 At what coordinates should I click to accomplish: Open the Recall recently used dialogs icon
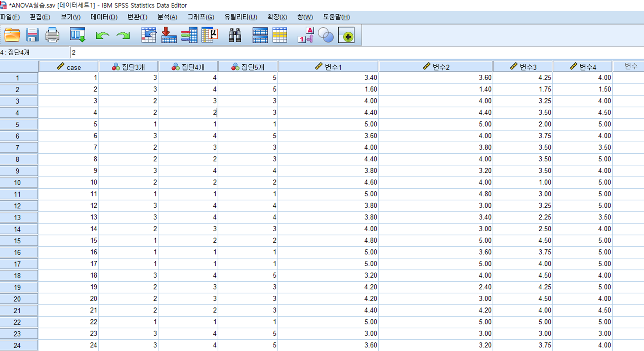point(77,35)
